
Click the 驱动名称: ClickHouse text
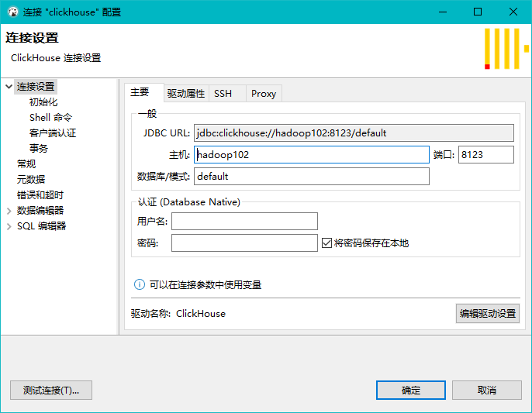[x=178, y=314]
